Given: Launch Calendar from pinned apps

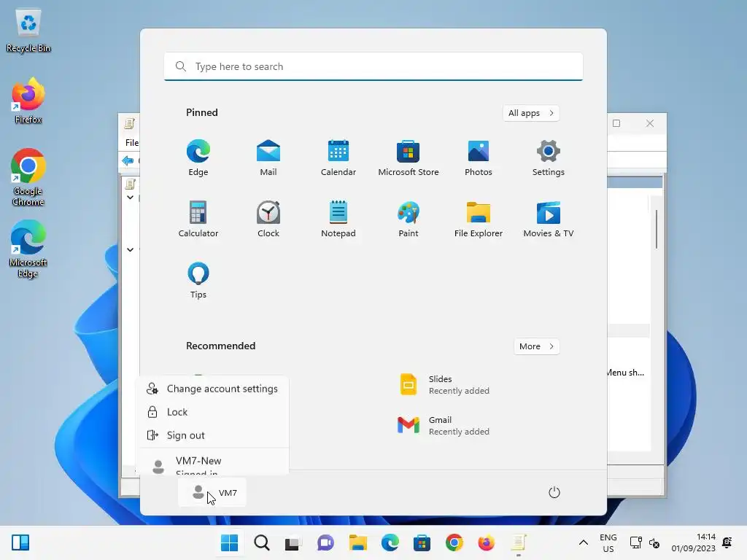Looking at the screenshot, I should point(338,157).
